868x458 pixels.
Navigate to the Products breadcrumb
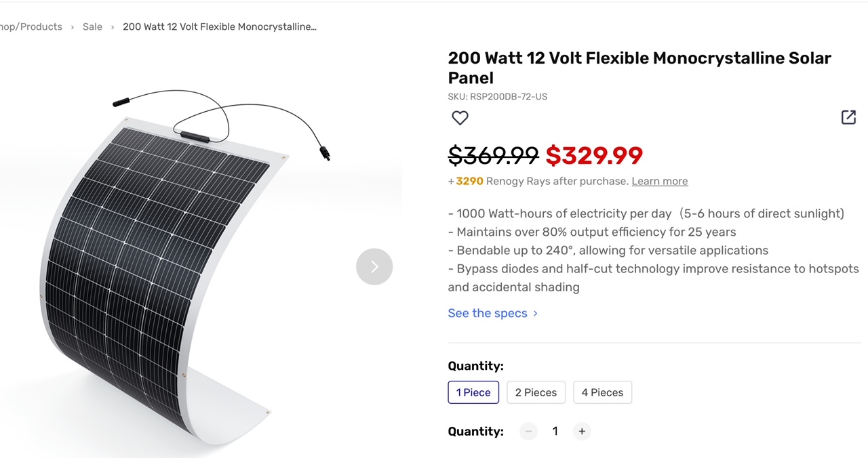tap(33, 27)
